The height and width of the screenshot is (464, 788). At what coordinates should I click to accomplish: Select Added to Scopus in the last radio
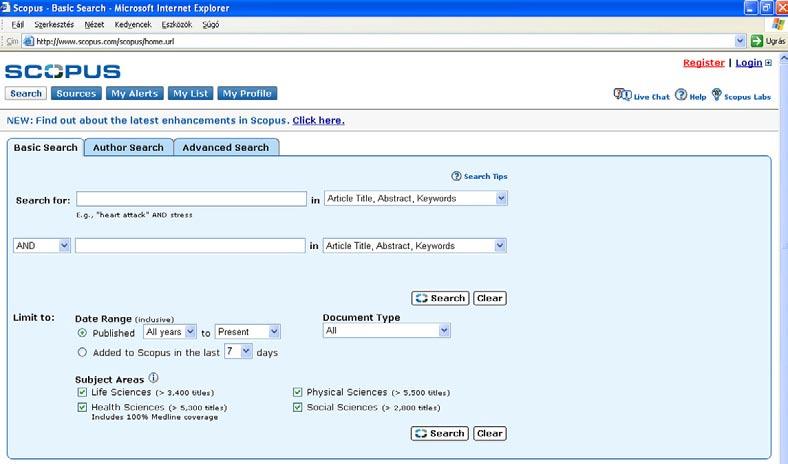click(x=82, y=352)
